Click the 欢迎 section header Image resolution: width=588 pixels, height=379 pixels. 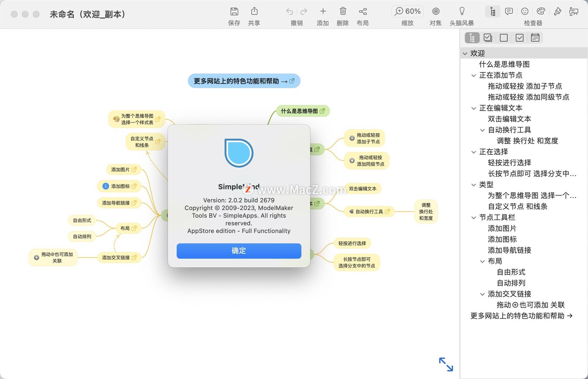coord(479,52)
